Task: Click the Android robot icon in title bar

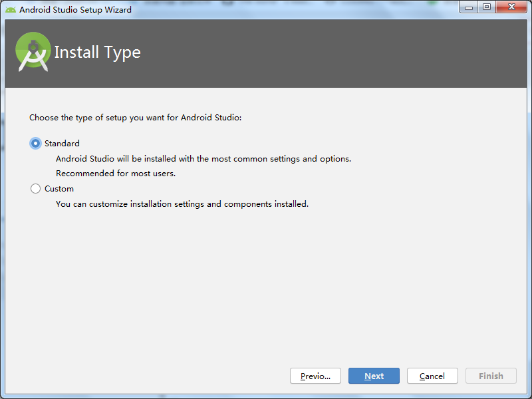Action: point(11,9)
